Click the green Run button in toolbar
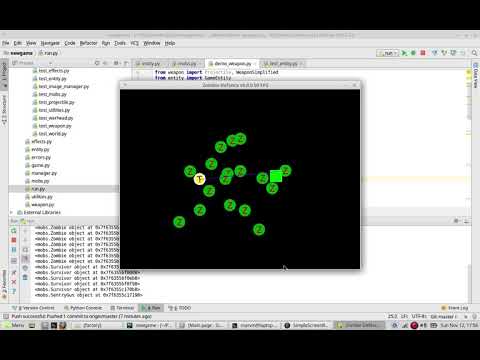The image size is (480, 360). (x=404, y=53)
